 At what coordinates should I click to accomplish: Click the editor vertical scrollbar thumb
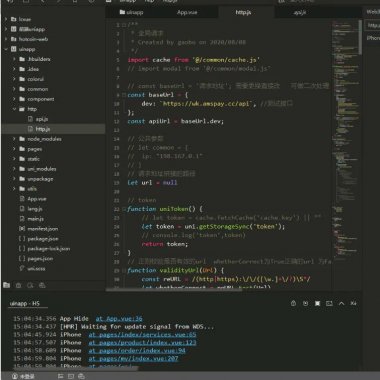(360, 37)
